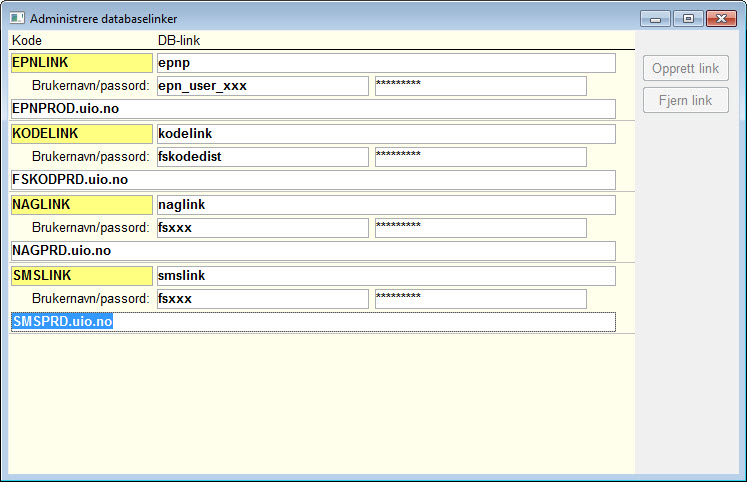
Task: Edit the naglink DB-link field
Action: [386, 205]
